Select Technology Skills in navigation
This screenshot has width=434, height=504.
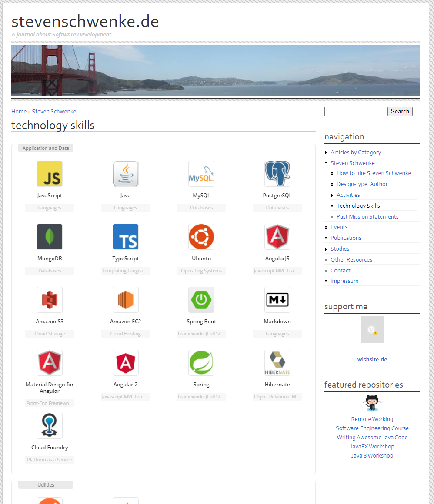coord(358,206)
